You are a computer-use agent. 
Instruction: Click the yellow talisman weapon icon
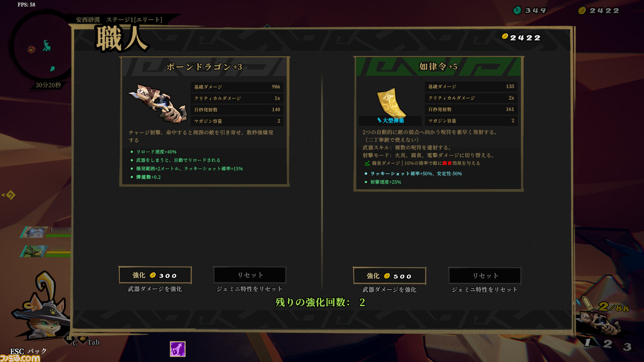391,103
